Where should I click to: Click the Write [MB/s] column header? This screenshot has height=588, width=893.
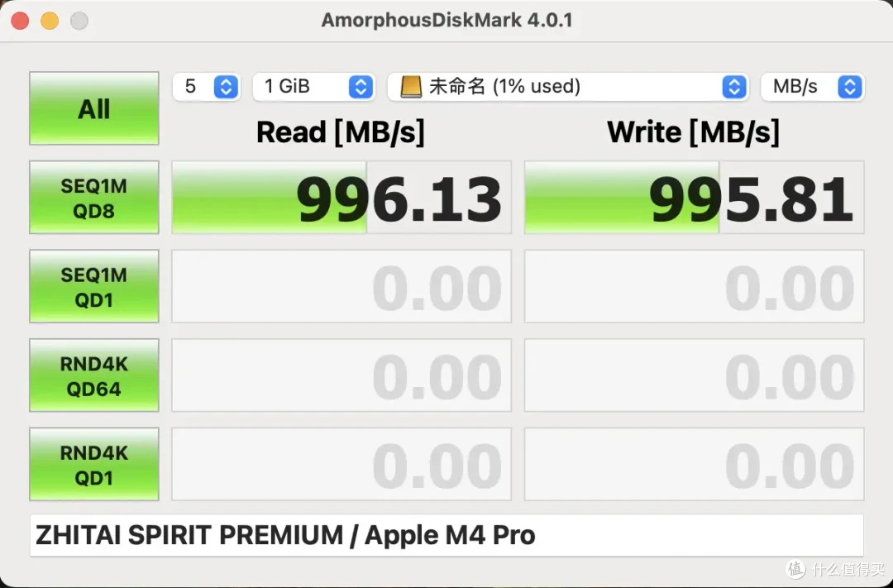[693, 132]
